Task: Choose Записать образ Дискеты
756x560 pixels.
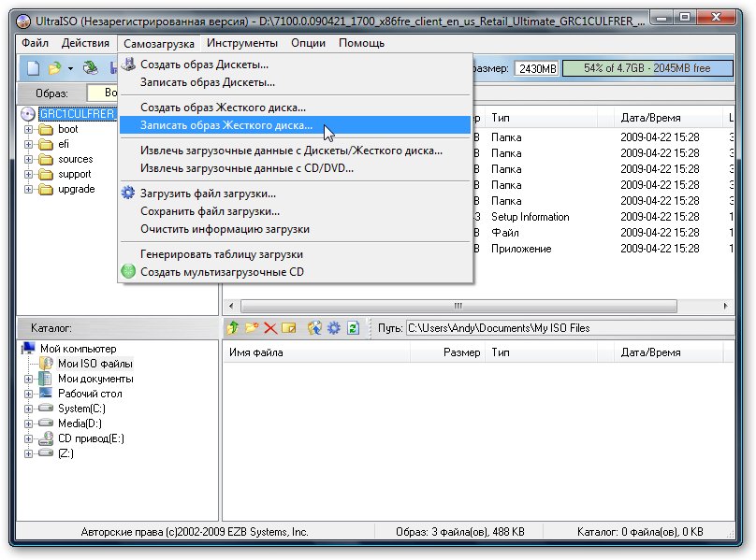Action: [x=295, y=82]
